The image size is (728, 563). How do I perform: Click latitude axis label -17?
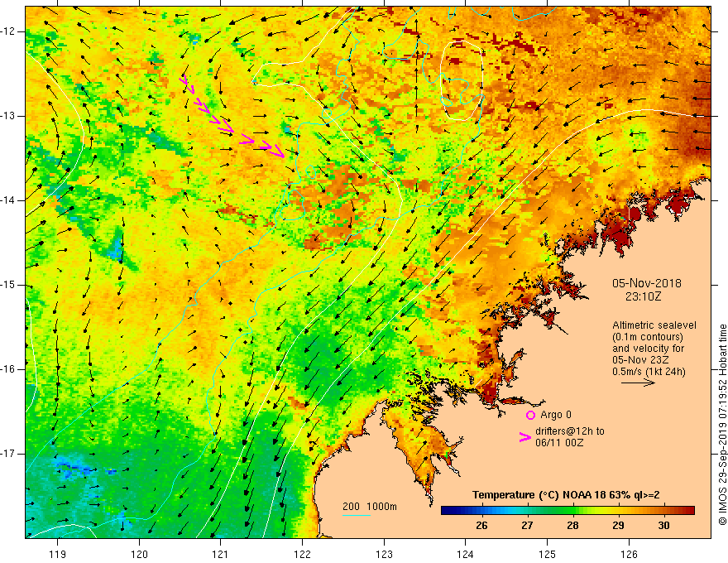[x=8, y=454]
